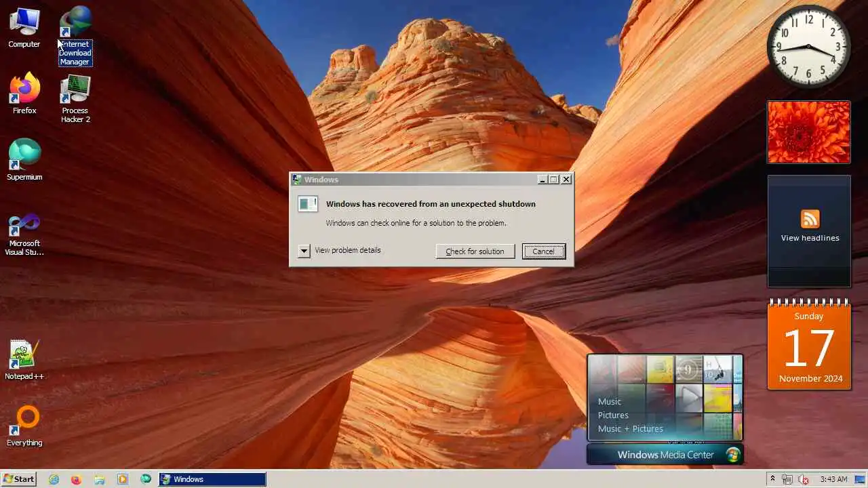Viewport: 868px width, 488px height.
Task: Click the Windows taskbar window button
Action: click(x=212, y=479)
